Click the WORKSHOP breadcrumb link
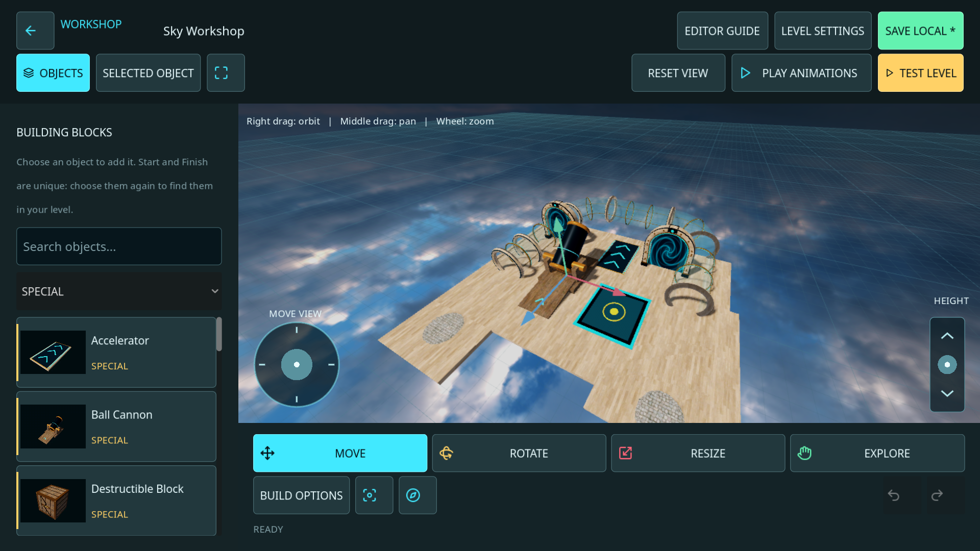The width and height of the screenshot is (980, 551). 91,24
